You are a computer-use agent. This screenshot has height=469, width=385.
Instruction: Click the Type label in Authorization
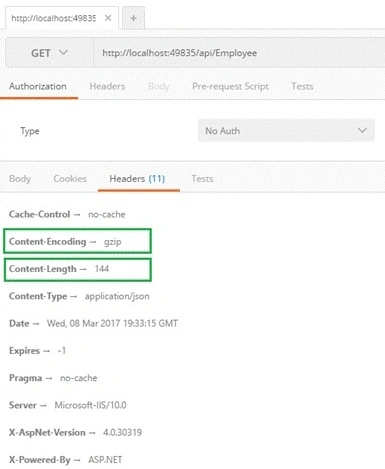tap(30, 131)
